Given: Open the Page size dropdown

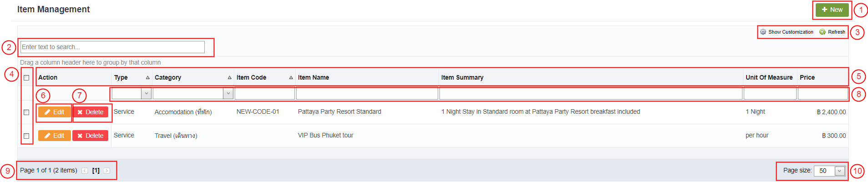Looking at the screenshot, I should click(839, 171).
